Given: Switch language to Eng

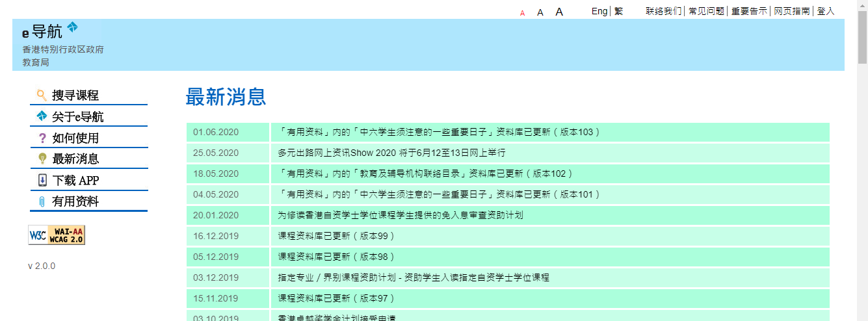Looking at the screenshot, I should click(x=599, y=11).
